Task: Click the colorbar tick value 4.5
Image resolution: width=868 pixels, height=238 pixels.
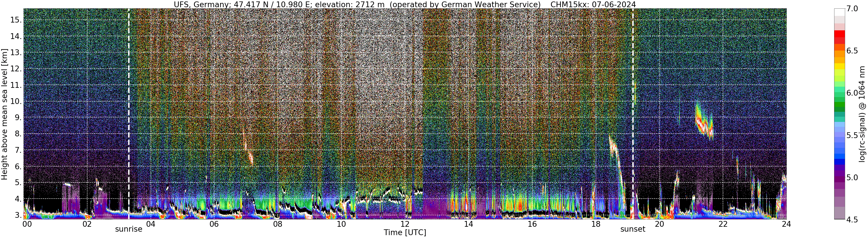Action: 852,220
